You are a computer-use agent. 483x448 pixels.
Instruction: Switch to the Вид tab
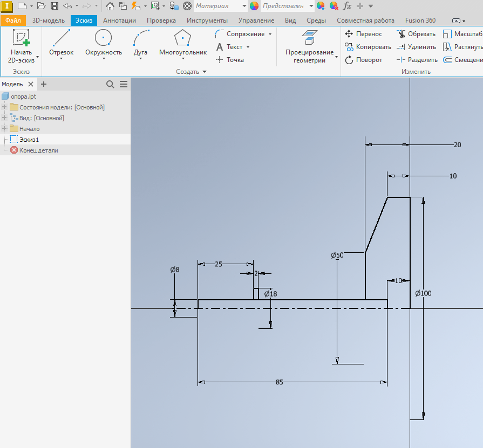pyautogui.click(x=290, y=20)
